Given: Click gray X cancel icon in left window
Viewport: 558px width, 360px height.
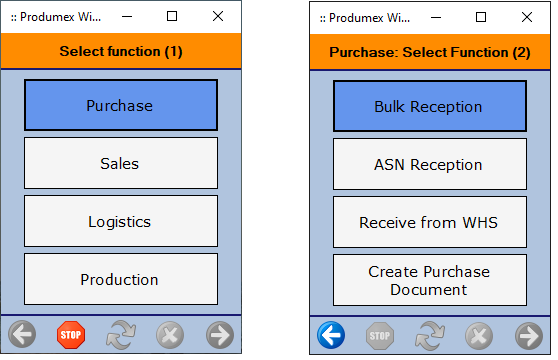Looking at the screenshot, I should [170, 335].
